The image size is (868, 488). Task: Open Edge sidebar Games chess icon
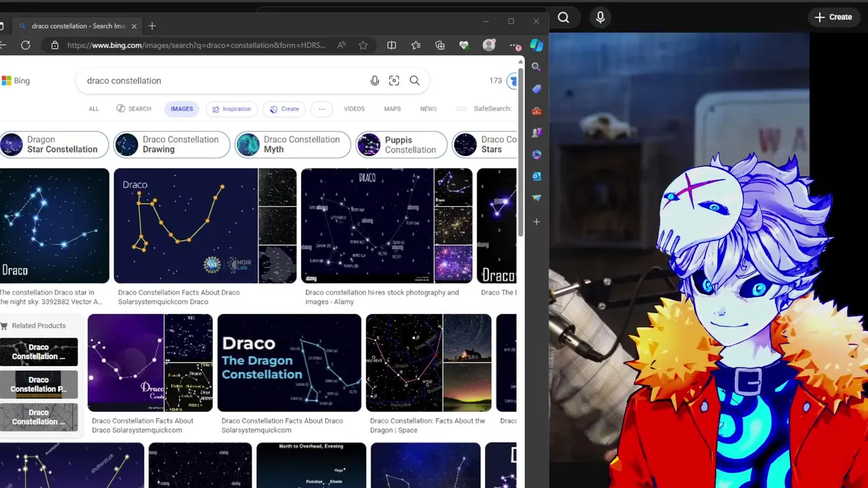(536, 132)
